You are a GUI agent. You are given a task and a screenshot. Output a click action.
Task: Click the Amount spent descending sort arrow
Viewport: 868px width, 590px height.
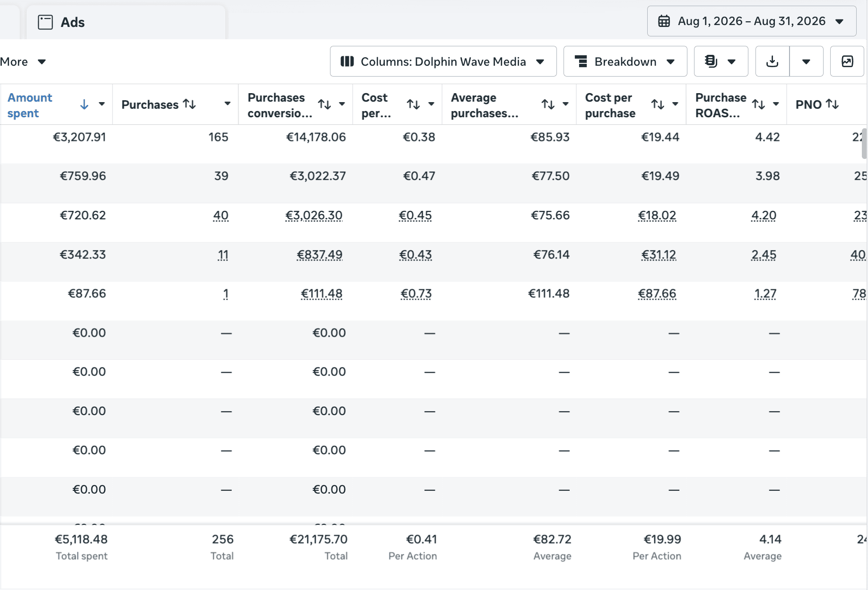pos(84,104)
